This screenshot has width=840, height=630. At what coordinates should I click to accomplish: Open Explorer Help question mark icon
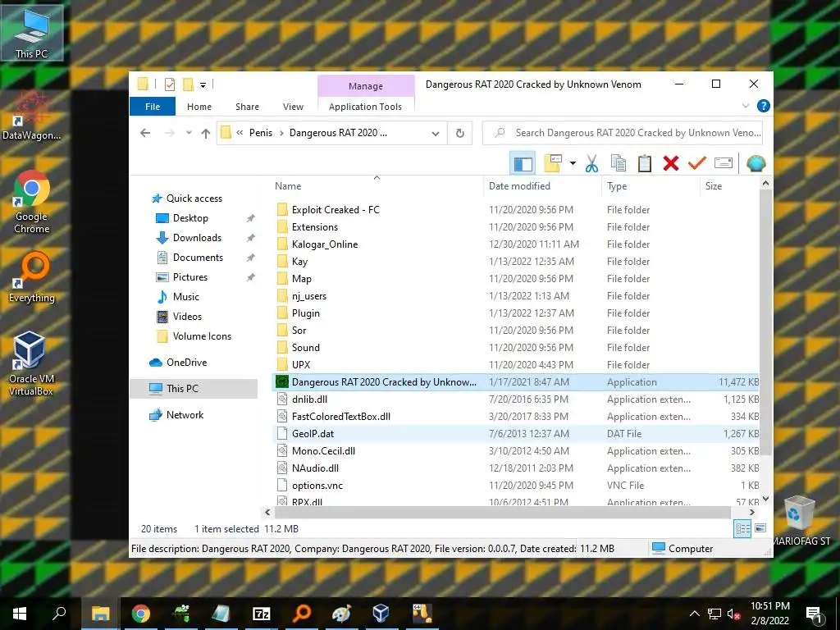pyautogui.click(x=764, y=106)
